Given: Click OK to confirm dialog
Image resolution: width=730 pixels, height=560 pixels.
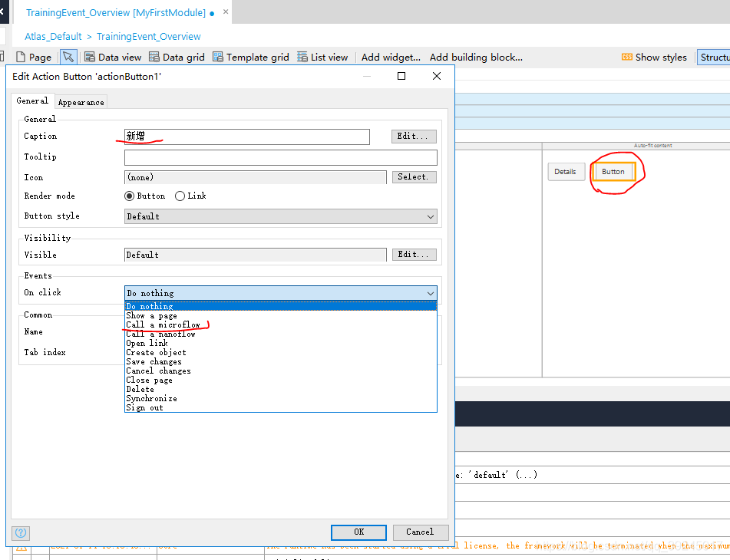Looking at the screenshot, I should 358,532.
